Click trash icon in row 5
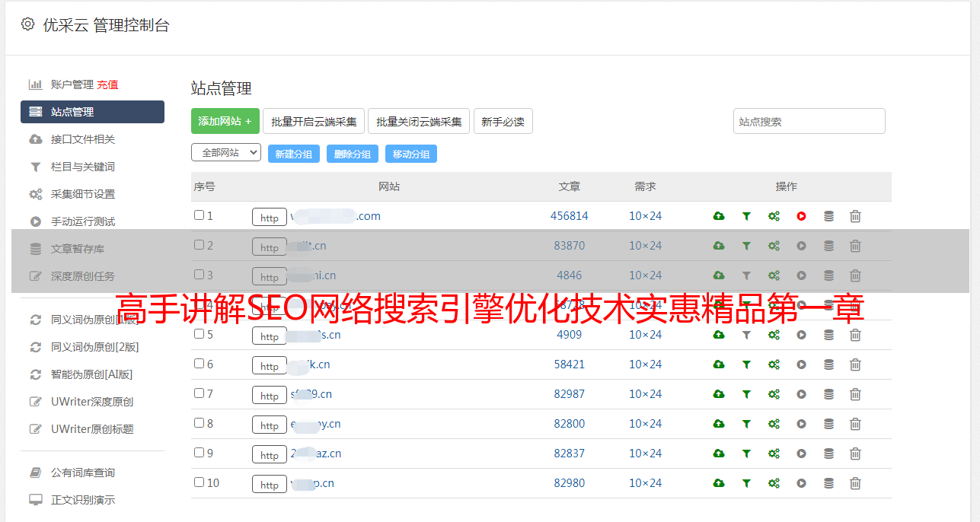This screenshot has height=522, width=980. point(855,335)
